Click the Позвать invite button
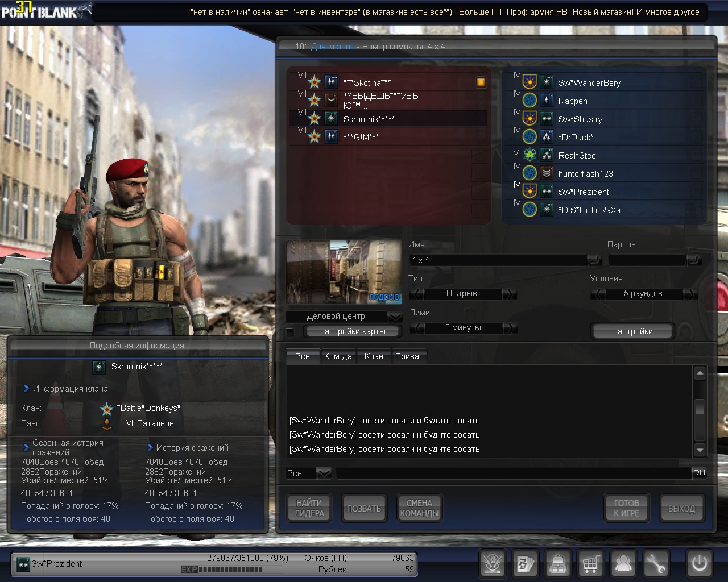728x582 pixels. (364, 508)
